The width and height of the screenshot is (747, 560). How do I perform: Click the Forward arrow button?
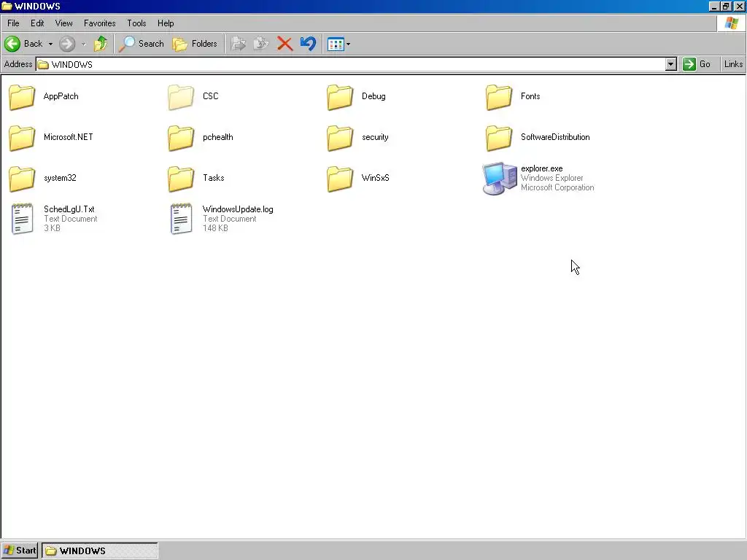67,44
